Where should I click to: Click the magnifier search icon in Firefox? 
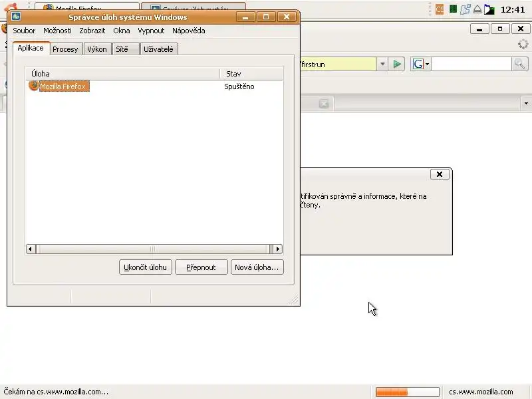(519, 64)
